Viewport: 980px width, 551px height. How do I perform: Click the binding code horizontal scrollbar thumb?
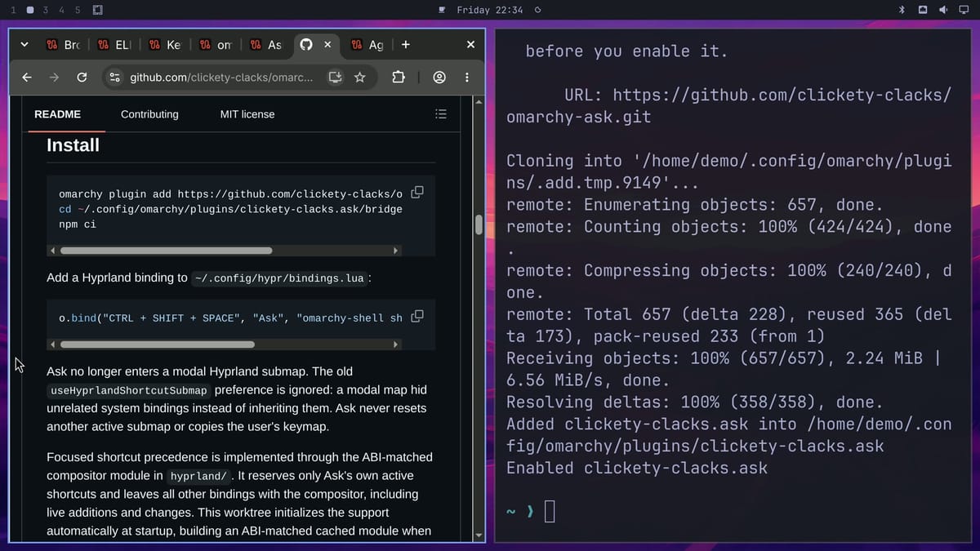tap(157, 344)
